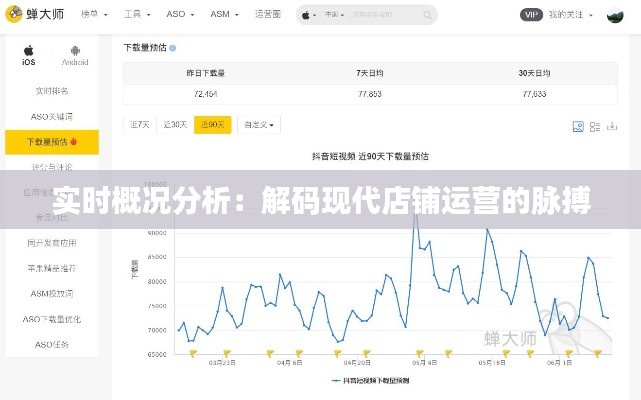Click the chart image view icon
The height and width of the screenshot is (400, 641).
[x=578, y=126]
